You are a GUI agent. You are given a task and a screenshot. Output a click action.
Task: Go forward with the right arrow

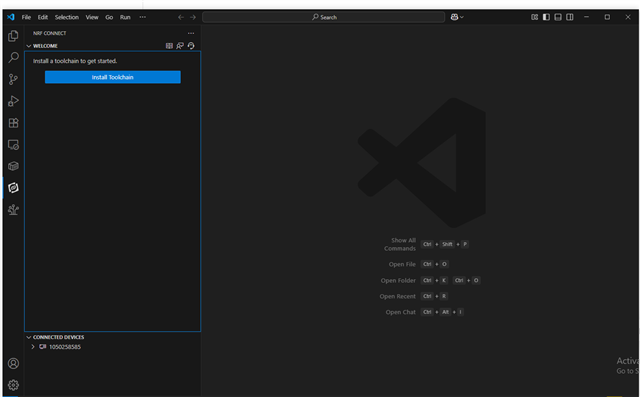point(193,17)
